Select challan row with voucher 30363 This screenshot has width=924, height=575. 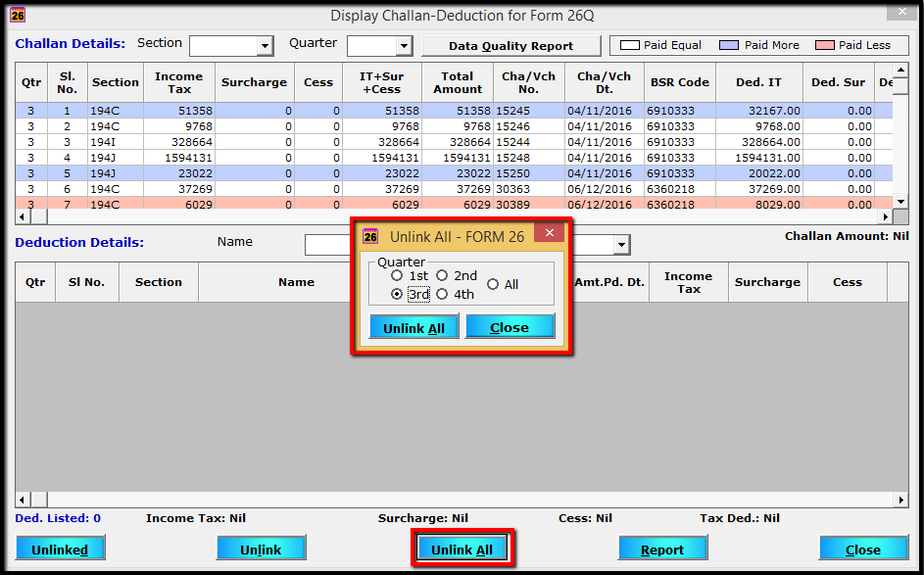tap(454, 189)
